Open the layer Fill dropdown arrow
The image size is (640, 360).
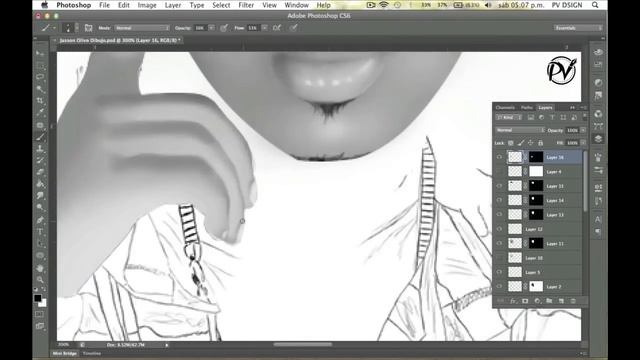coord(583,143)
